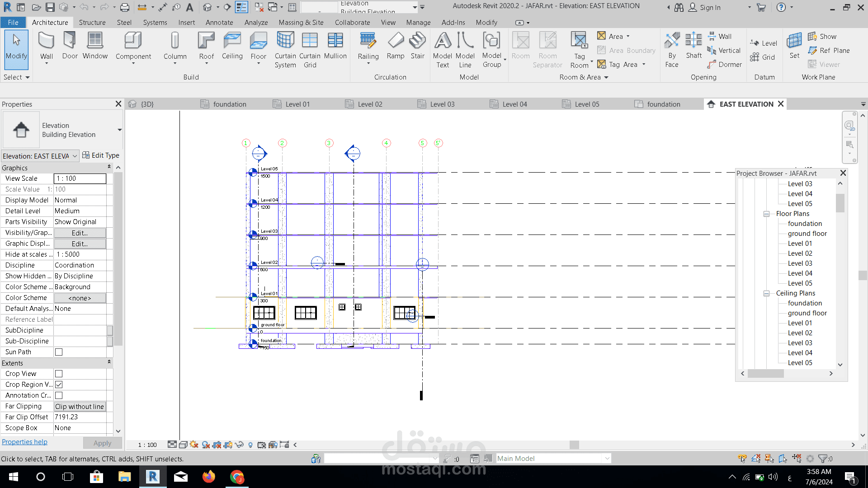Viewport: 868px width, 488px height.
Task: Click Edit for Visibility/Graphics overrides
Action: [80, 233]
